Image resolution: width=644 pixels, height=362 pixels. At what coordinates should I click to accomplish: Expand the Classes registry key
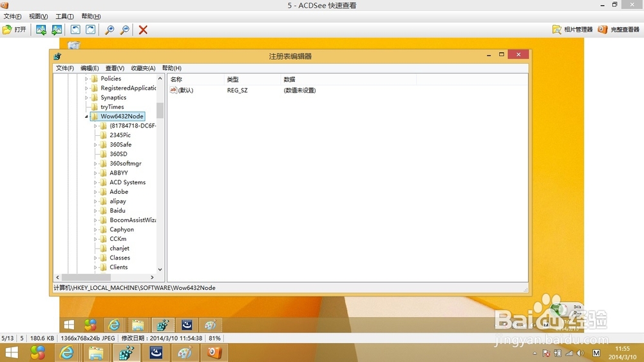[95, 258]
